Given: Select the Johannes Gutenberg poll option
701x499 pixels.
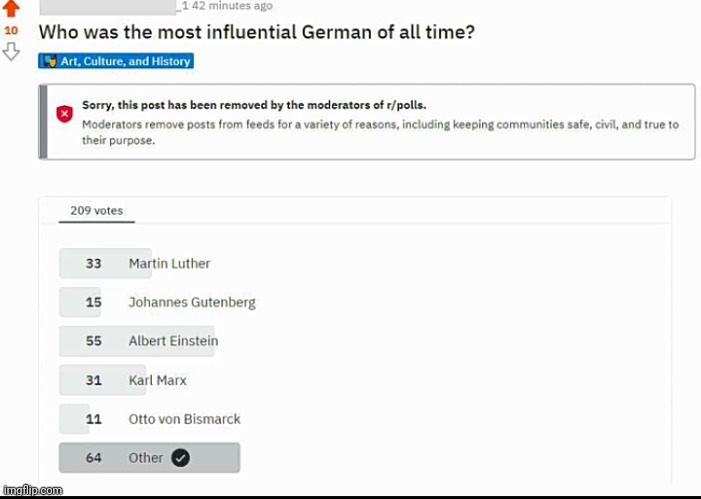Looking at the screenshot, I should pyautogui.click(x=192, y=302).
